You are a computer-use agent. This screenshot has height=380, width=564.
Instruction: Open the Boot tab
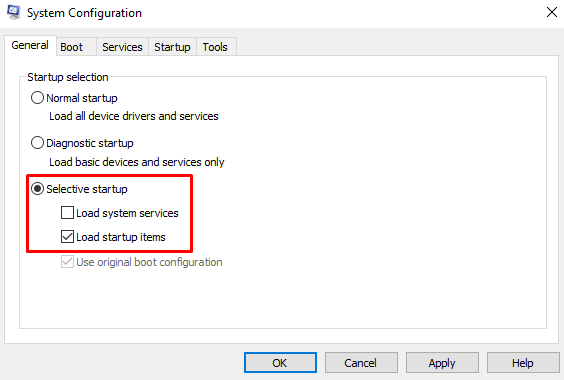click(76, 47)
